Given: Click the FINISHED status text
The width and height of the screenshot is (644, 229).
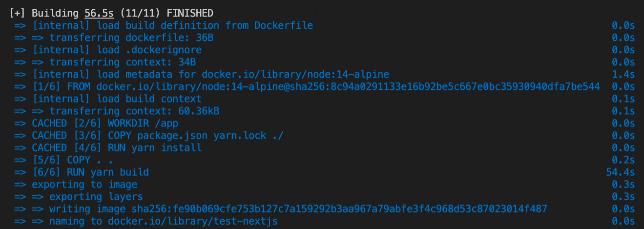Looking at the screenshot, I should click(x=186, y=13).
